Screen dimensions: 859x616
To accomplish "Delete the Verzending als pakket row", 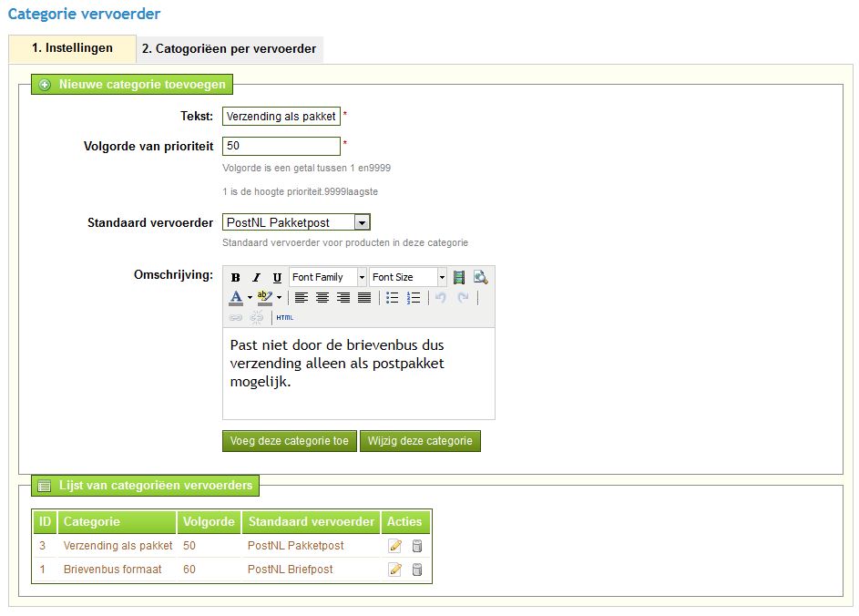I will [417, 546].
